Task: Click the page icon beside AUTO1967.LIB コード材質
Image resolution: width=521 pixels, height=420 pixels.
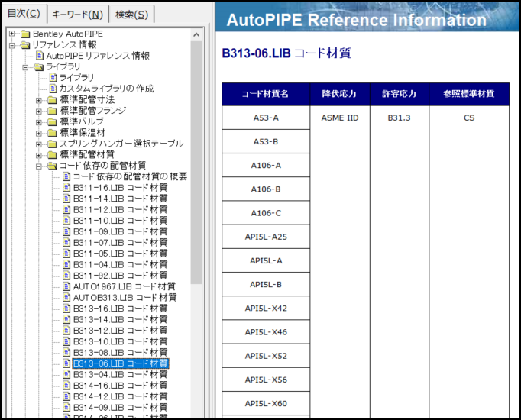Action: 66,286
